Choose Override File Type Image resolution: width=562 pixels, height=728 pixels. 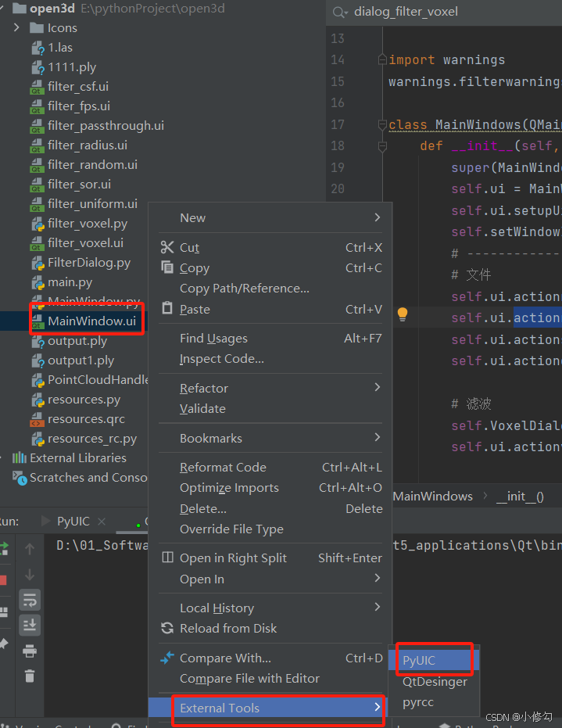coord(270,529)
